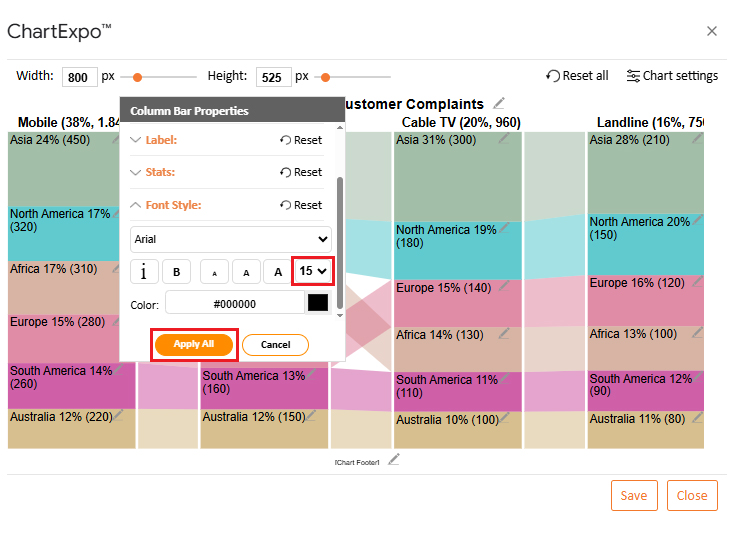
Task: Toggle bold font style
Action: (177, 271)
